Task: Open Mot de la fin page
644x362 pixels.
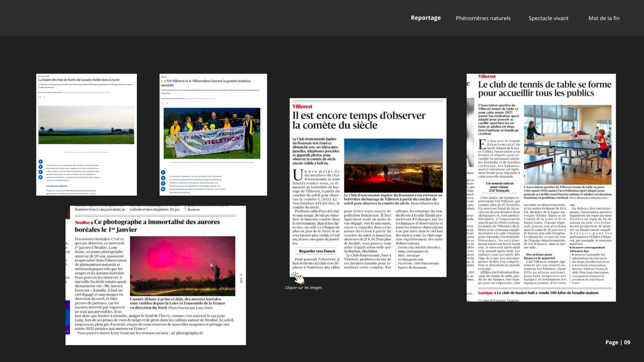Action: [x=604, y=18]
